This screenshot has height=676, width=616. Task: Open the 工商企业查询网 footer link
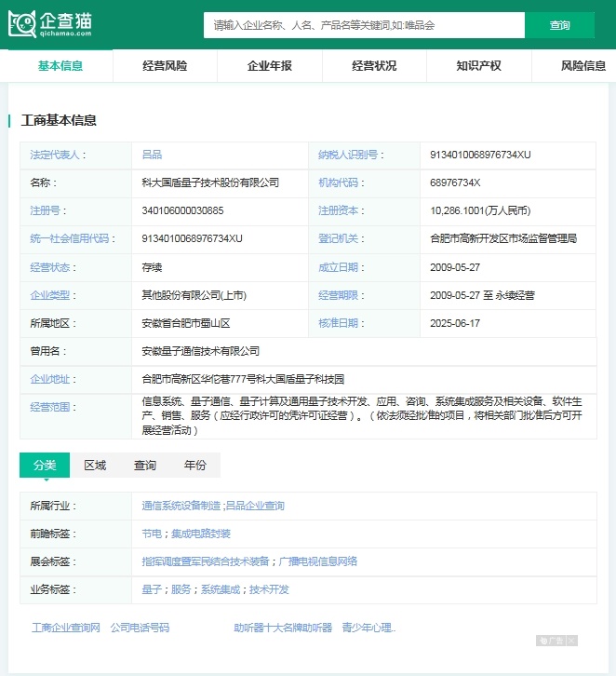65,628
